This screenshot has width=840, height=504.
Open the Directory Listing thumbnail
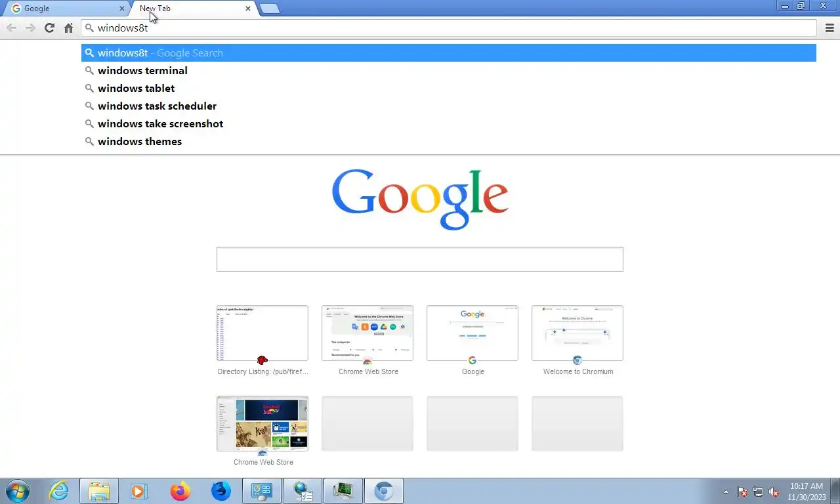(x=262, y=333)
